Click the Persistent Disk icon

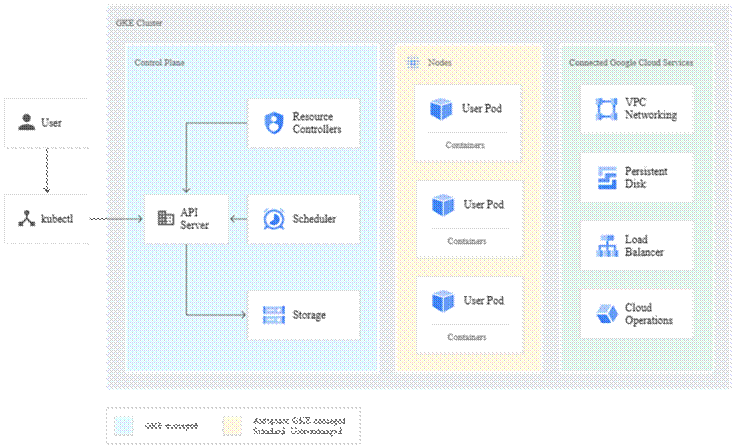tap(607, 178)
